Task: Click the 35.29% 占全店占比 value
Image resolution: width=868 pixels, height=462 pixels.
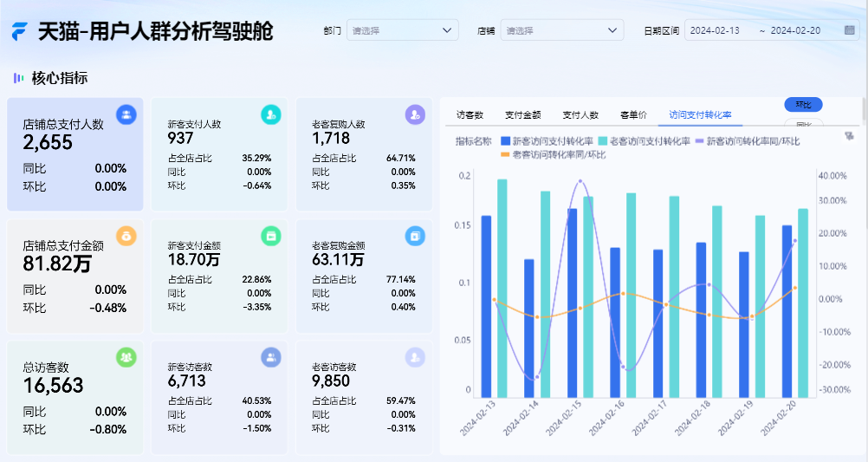Action: (256, 159)
